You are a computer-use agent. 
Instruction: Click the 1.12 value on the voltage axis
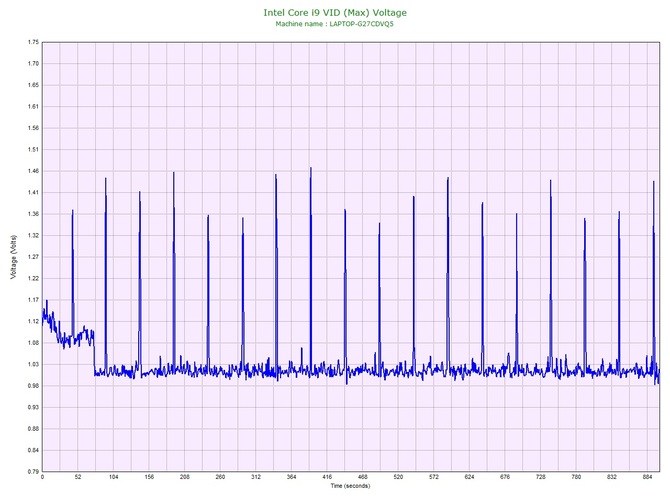click(33, 321)
